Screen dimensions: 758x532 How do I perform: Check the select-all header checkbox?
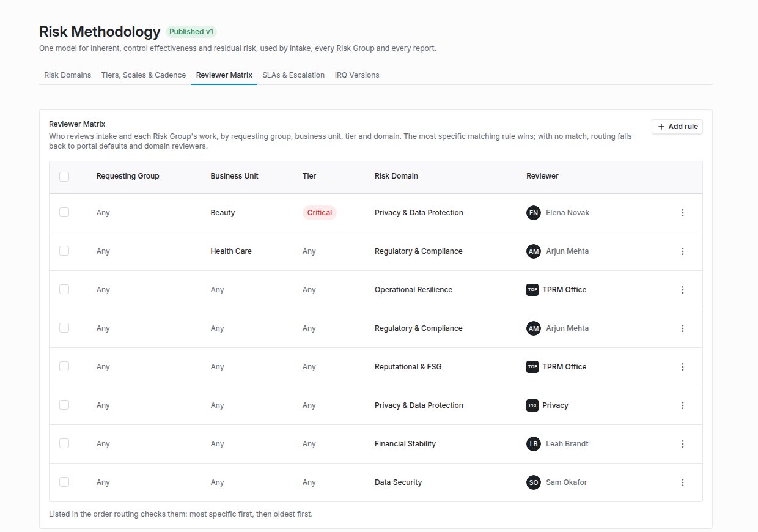click(x=64, y=177)
